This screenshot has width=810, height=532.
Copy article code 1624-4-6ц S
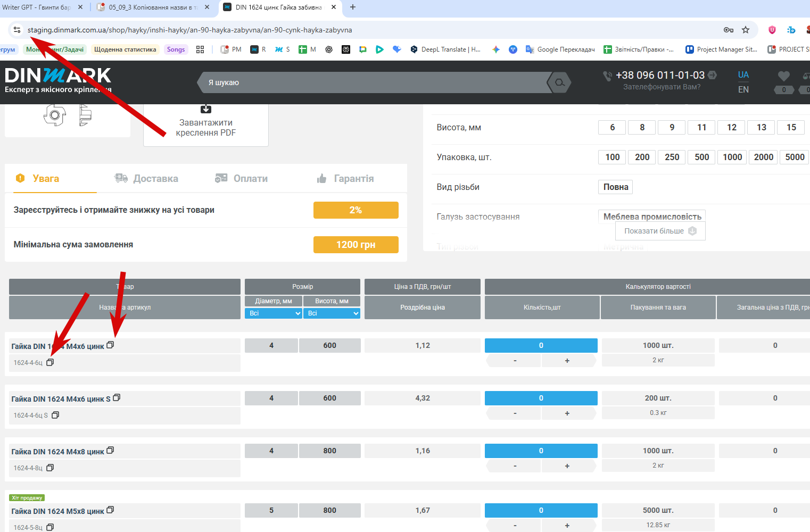tap(55, 415)
